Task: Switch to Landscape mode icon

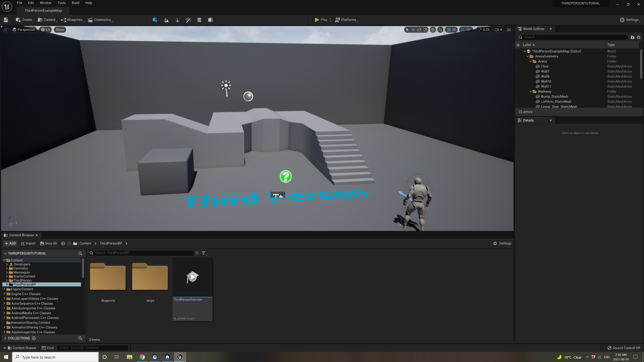Action: coord(166,20)
